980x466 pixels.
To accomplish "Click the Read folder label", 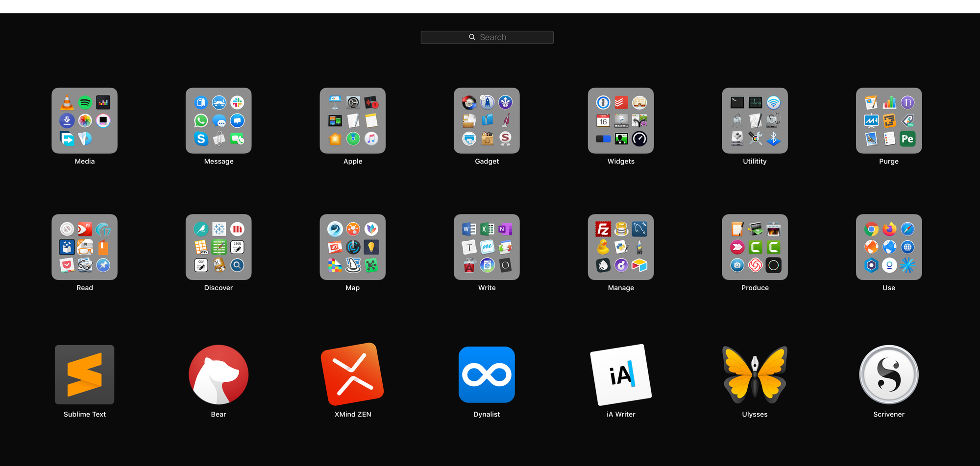I will click(x=85, y=288).
